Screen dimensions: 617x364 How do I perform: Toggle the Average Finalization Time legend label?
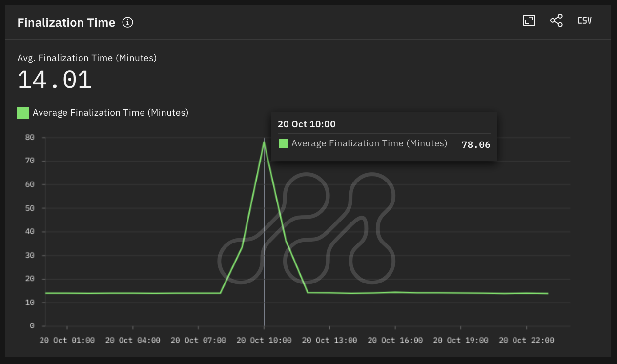pos(110,113)
